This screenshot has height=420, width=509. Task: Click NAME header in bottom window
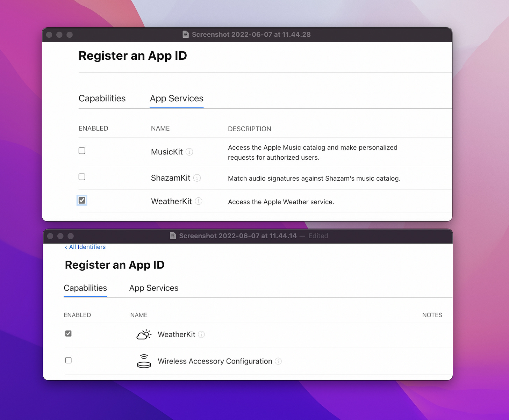tap(139, 315)
